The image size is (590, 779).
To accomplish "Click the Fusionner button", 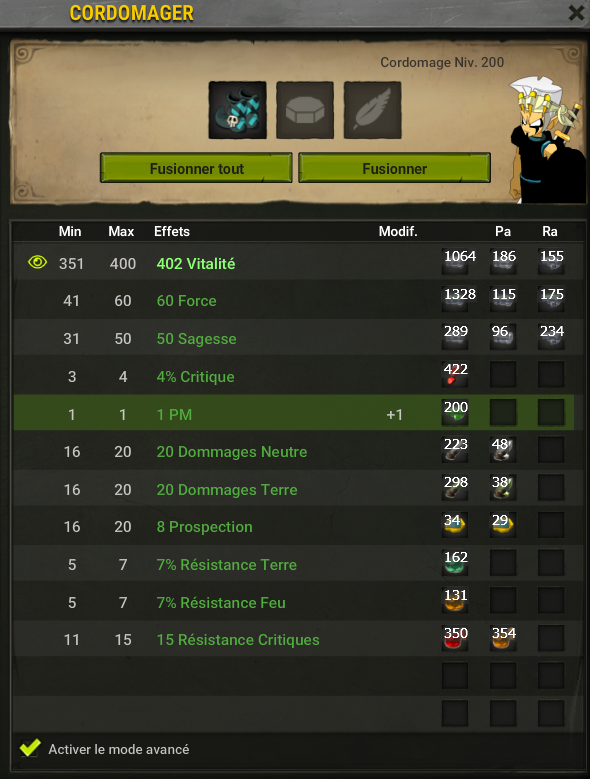I will coord(394,168).
